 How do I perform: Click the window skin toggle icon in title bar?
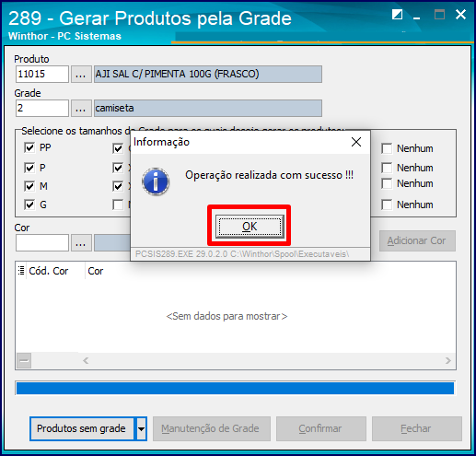[397, 15]
